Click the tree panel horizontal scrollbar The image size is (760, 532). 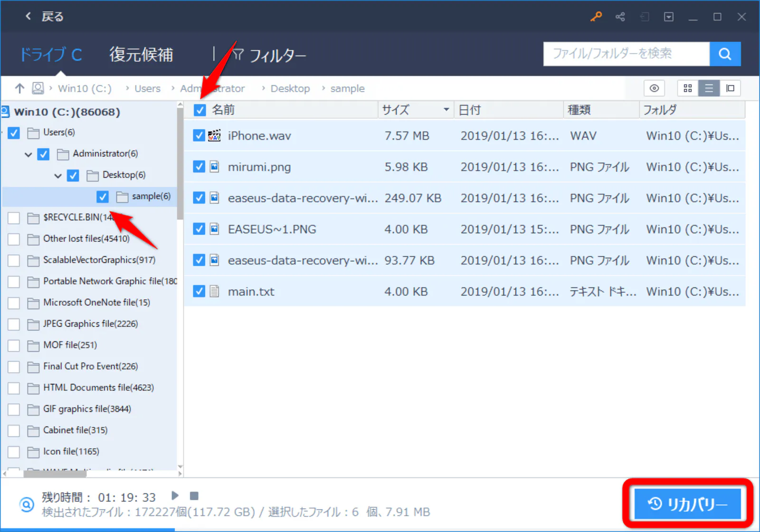[x=55, y=473]
